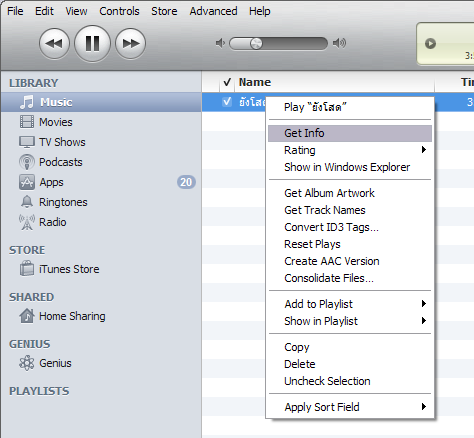This screenshot has width=474, height=438.
Task: Click the rewind previous track button
Action: (54, 44)
